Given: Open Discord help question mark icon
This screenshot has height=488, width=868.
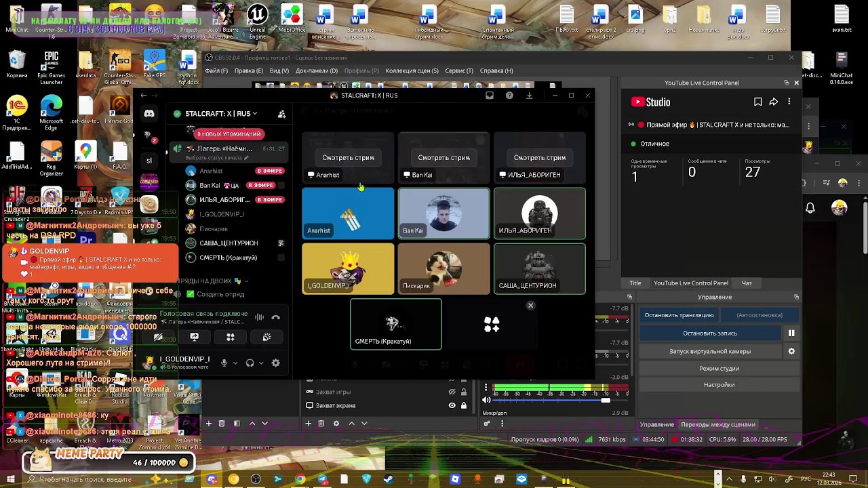Looking at the screenshot, I should 509,96.
